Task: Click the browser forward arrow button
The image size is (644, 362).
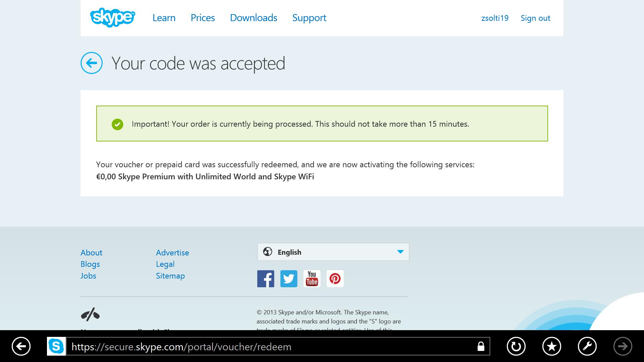Action: pos(623,346)
